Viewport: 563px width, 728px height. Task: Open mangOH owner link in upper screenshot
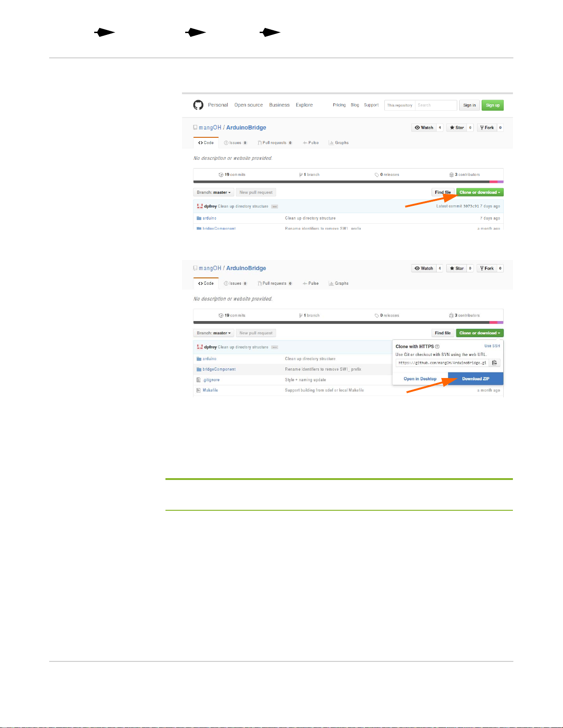pos(210,128)
